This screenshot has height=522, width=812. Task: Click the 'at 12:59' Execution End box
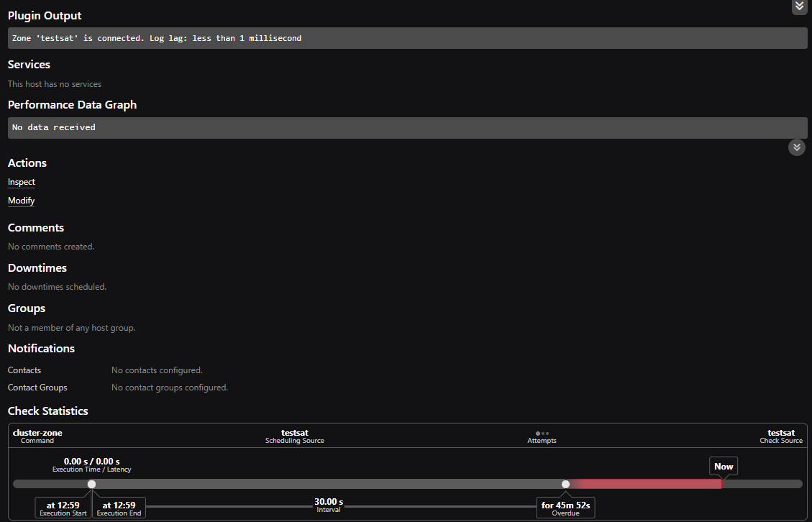pos(119,508)
